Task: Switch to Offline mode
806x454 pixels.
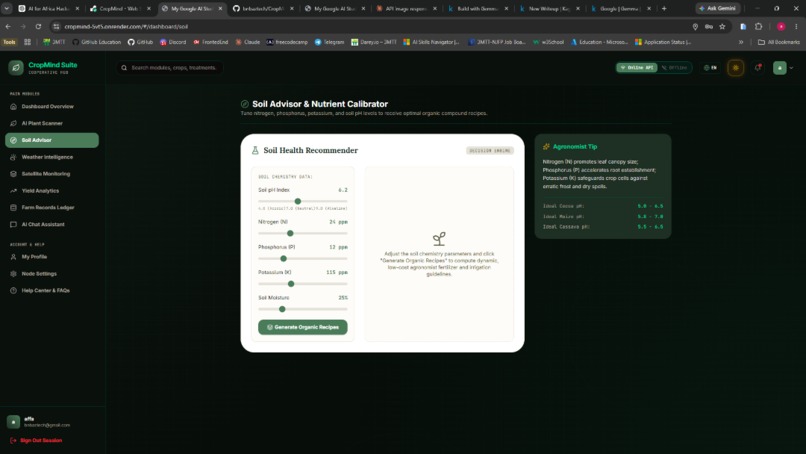Action: point(674,68)
